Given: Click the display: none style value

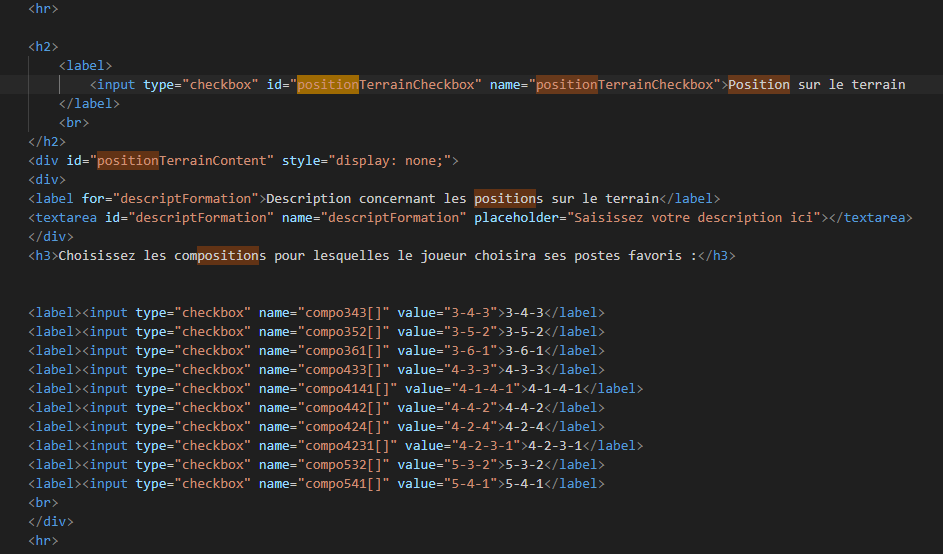Looking at the screenshot, I should (x=389, y=161).
